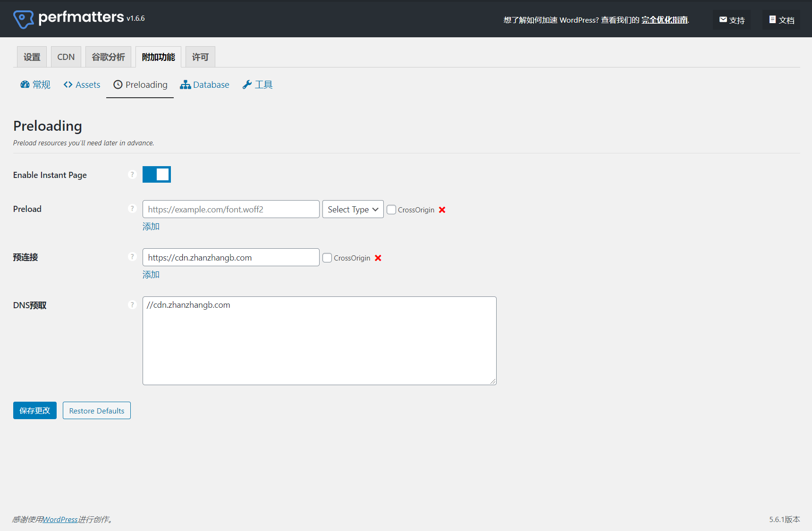The height and width of the screenshot is (531, 812).
Task: Open the Select Type dropdown
Action: [353, 209]
